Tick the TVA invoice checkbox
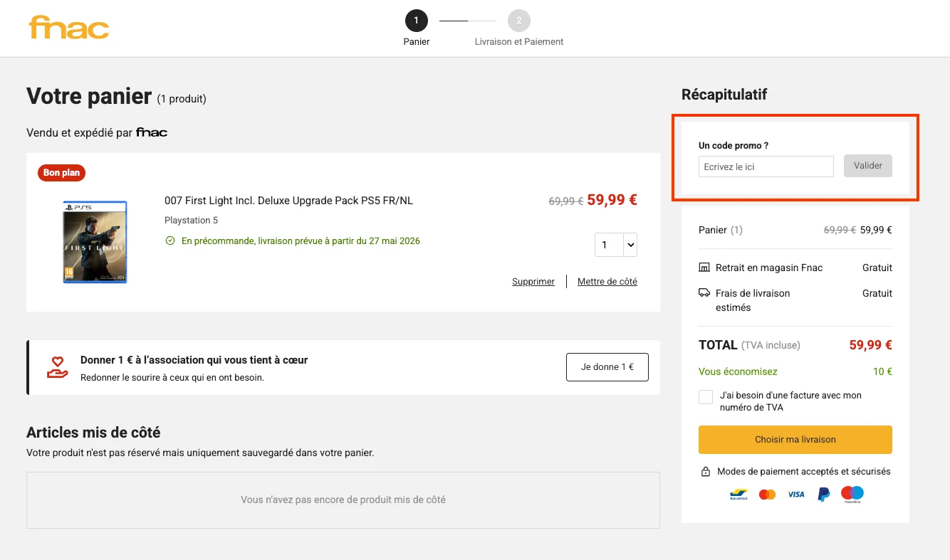 pos(706,397)
